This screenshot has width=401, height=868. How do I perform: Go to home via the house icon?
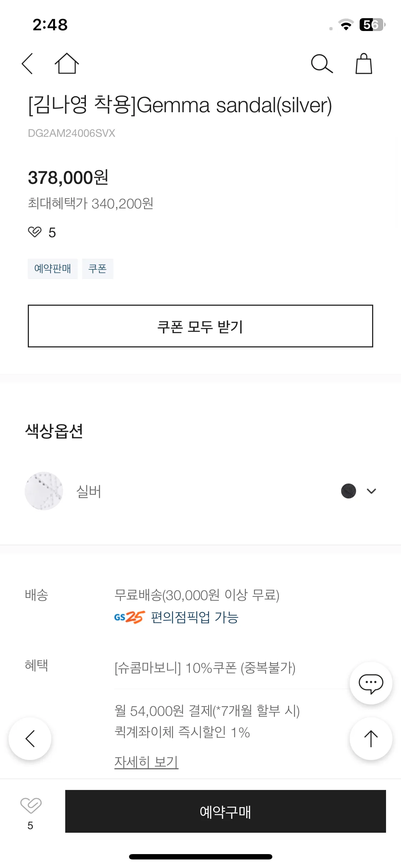coord(67,63)
